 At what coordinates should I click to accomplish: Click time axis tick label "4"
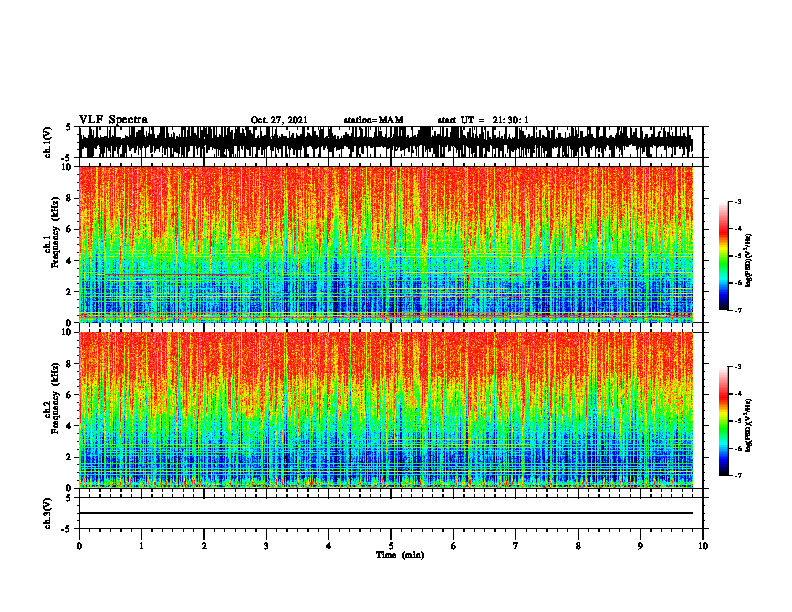329,546
